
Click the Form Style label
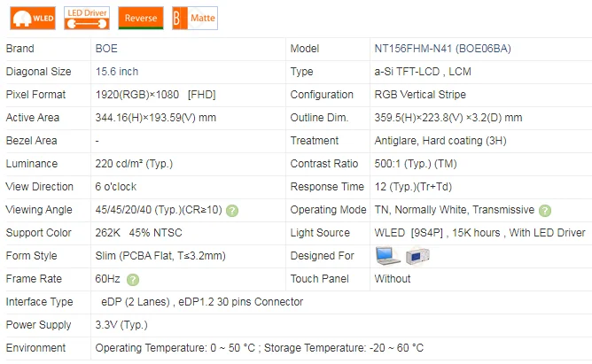(31, 256)
